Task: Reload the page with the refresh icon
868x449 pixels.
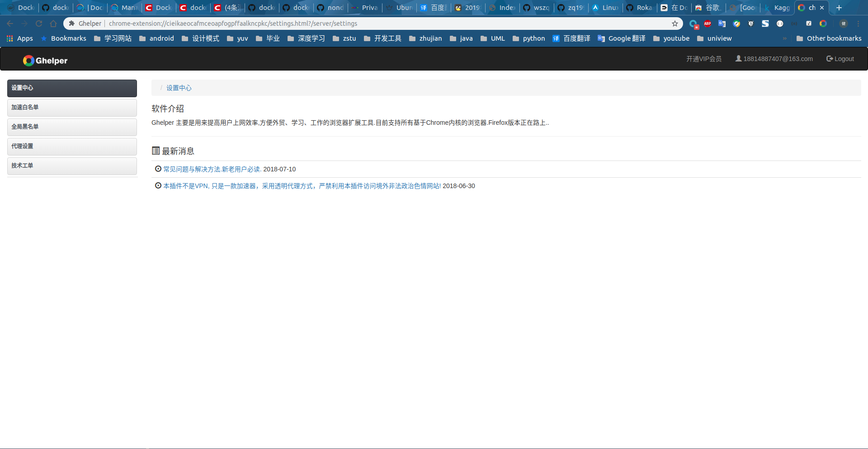Action: 39,24
